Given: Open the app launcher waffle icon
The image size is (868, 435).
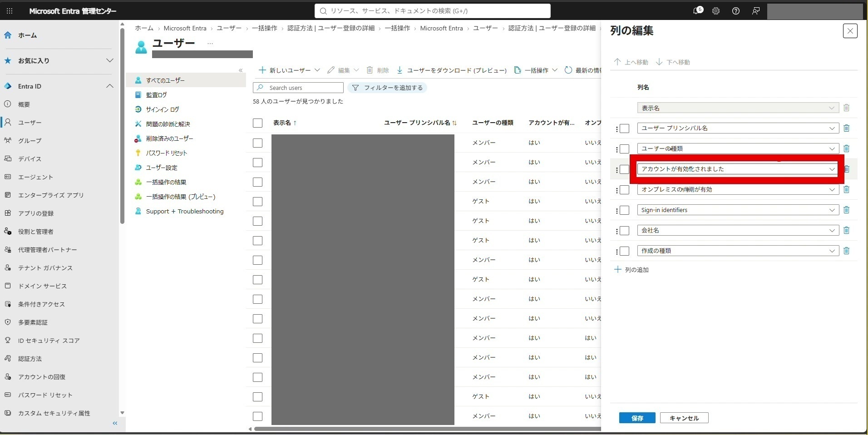Looking at the screenshot, I should 10,11.
